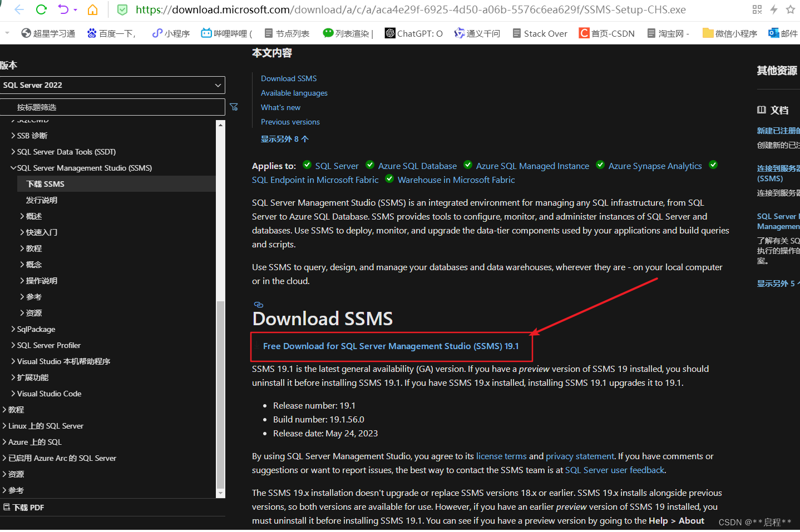Open Linux 上的 SQL Server node
The height and width of the screenshot is (532, 800).
click(x=46, y=426)
